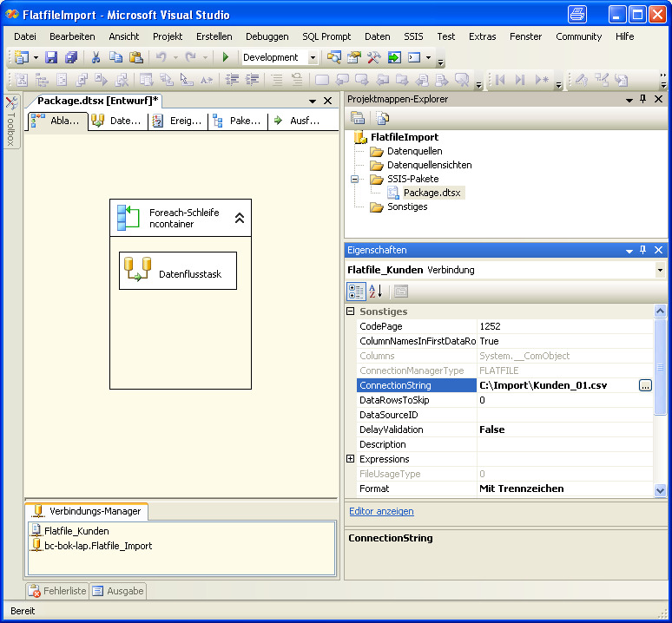Click the green arrow start page icon
This screenshot has height=623, width=672.
click(394, 57)
